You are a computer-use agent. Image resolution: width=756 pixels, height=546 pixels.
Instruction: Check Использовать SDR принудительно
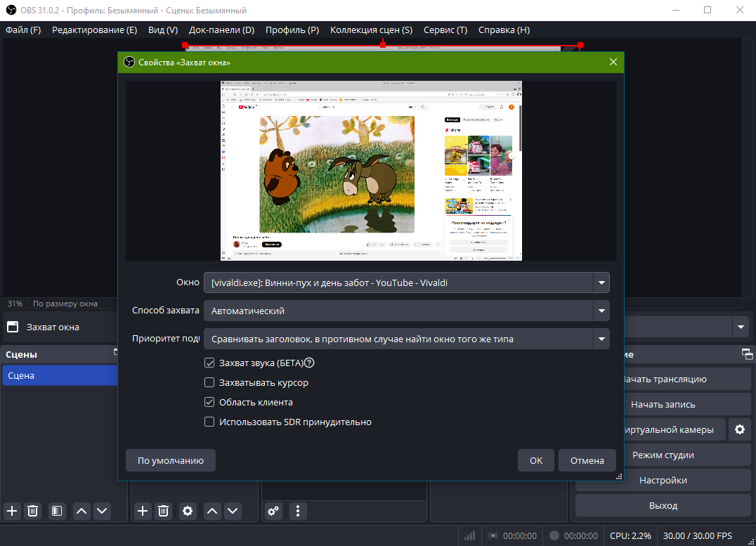pyautogui.click(x=209, y=422)
